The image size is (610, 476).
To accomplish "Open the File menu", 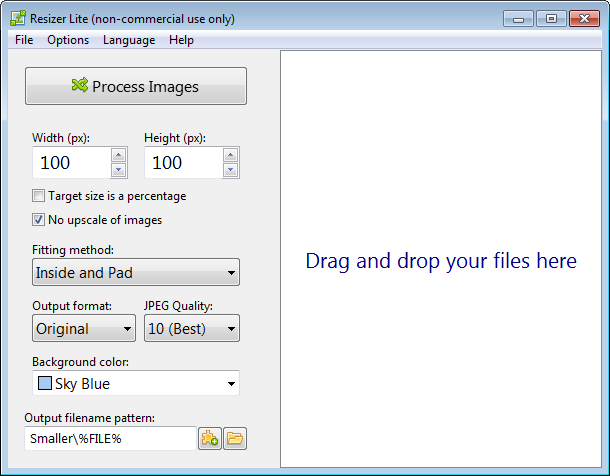I will pos(24,40).
